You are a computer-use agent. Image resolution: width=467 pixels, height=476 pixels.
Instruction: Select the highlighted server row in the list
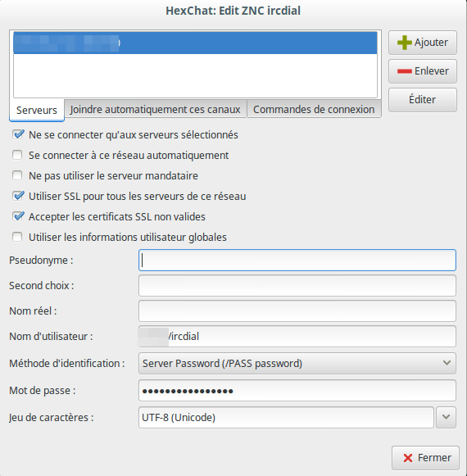click(195, 43)
